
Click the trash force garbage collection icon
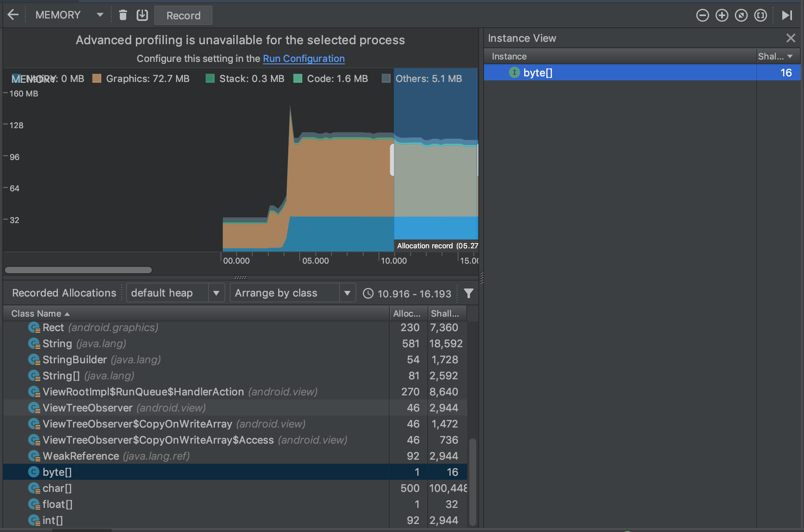[123, 15]
